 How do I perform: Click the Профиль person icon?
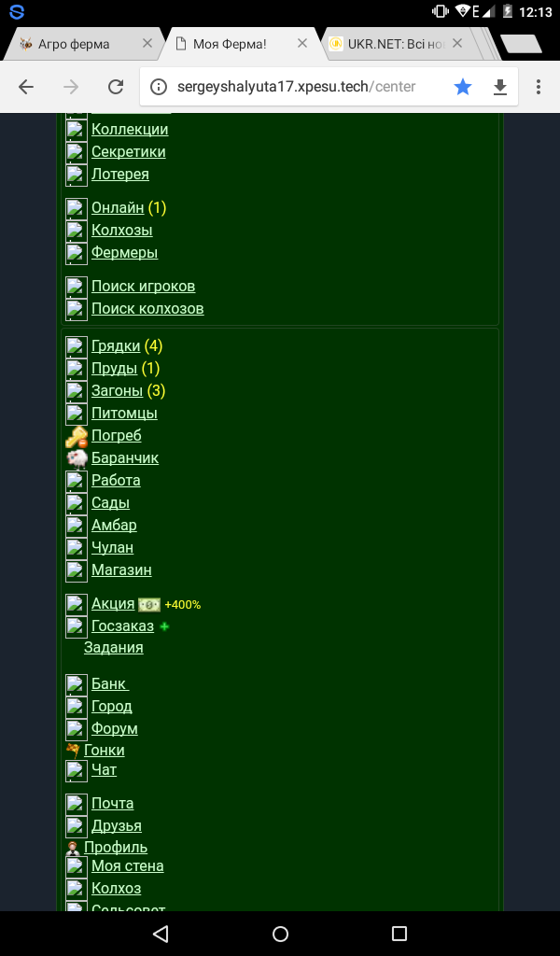tap(73, 848)
